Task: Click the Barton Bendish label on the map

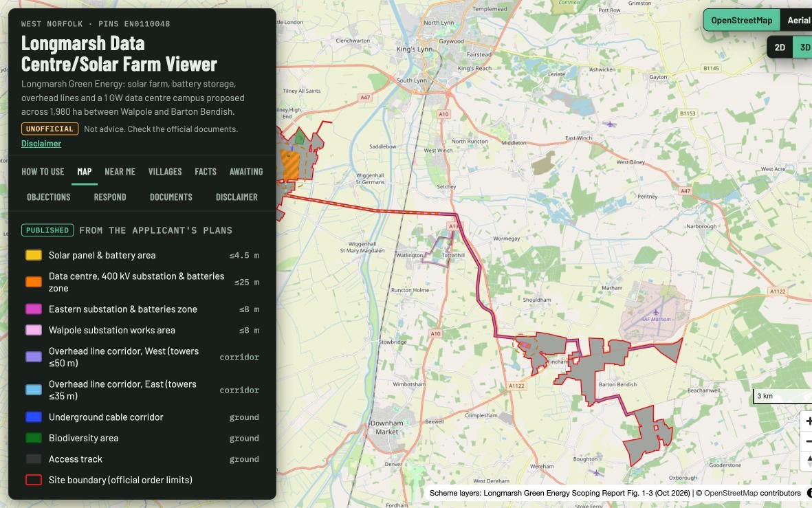Action: tap(617, 384)
